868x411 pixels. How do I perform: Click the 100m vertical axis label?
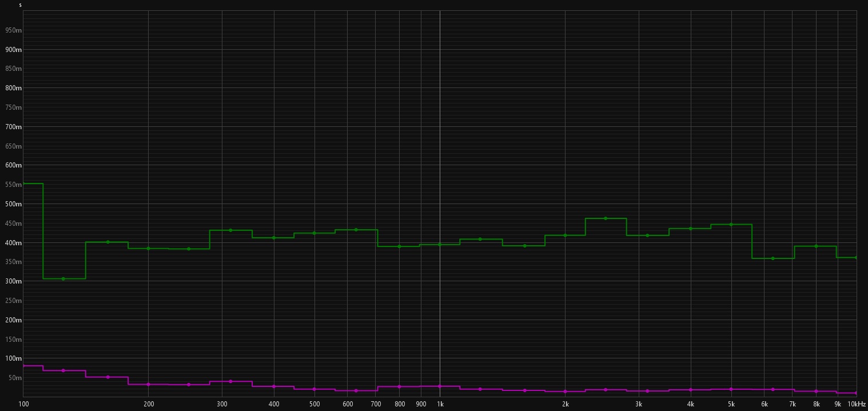pos(13,358)
